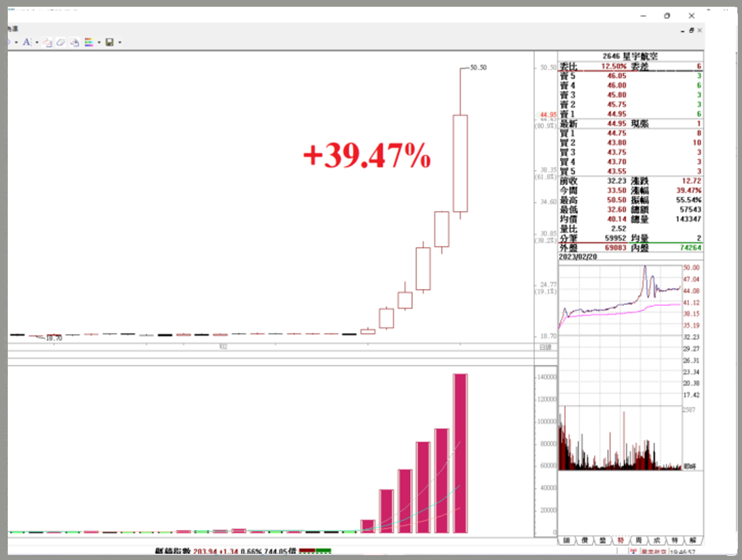Image resolution: width=742 pixels, height=560 pixels.
Task: Switch to the 成 tab
Action: [657, 540]
